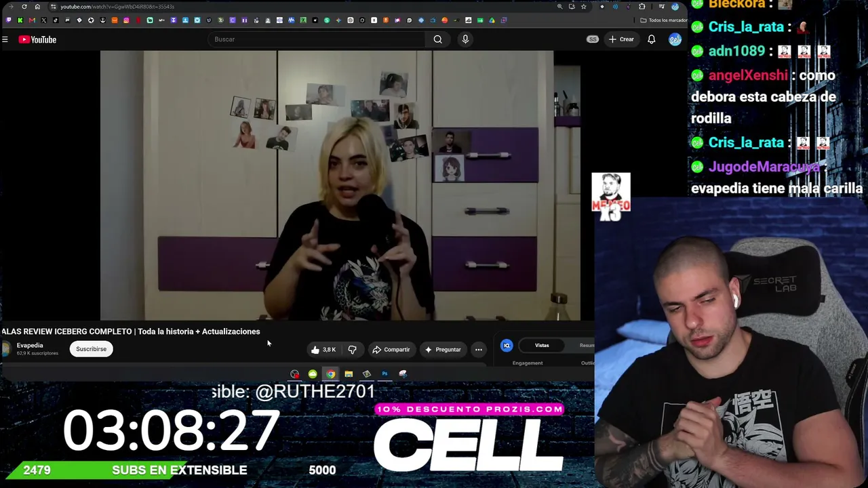Like the video showing 3,8 K
Image resolution: width=868 pixels, height=488 pixels.
click(x=323, y=350)
